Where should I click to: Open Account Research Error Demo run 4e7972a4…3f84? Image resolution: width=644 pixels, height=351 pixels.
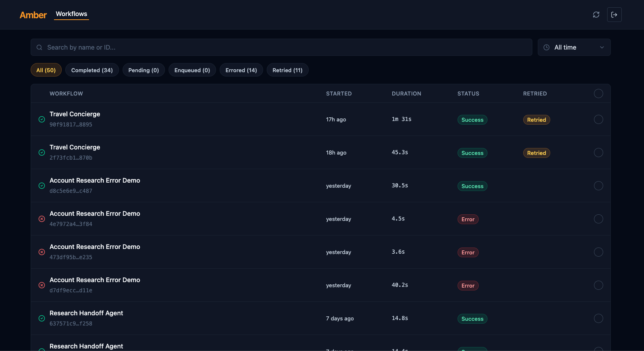(320, 219)
